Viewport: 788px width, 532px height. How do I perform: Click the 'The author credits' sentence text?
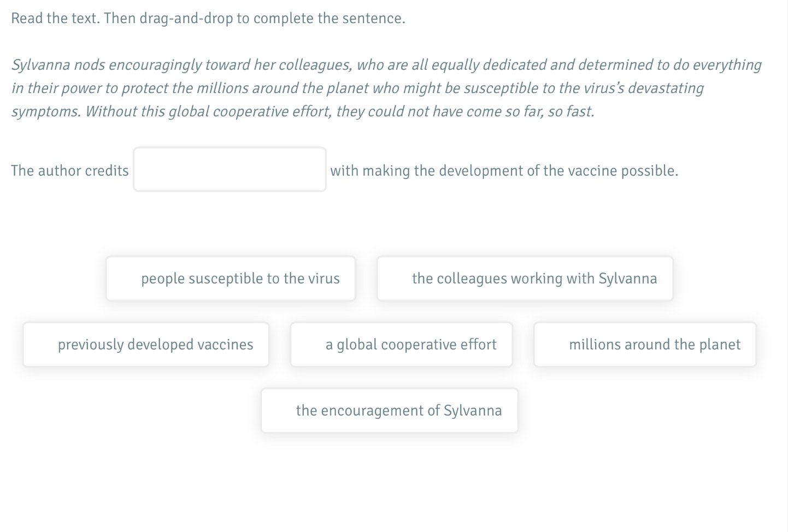pos(70,171)
